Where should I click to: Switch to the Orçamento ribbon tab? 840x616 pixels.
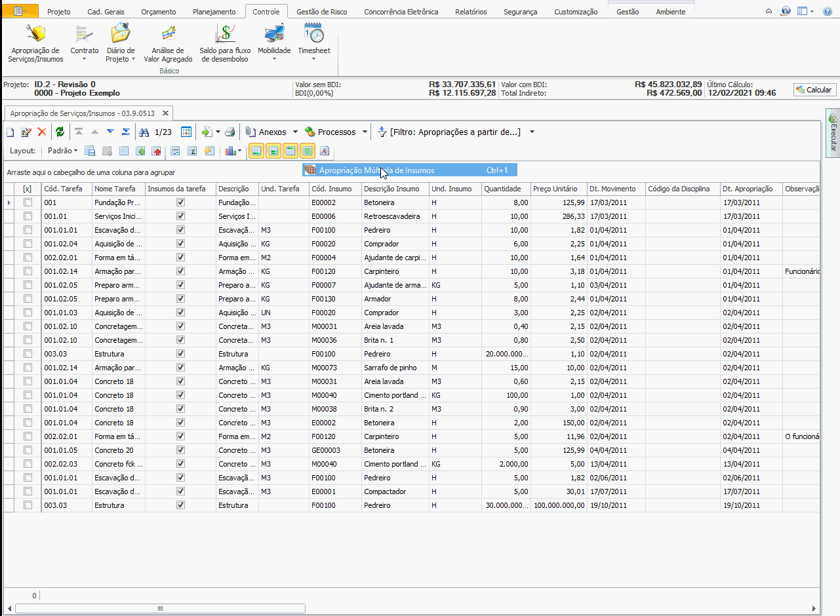pos(158,12)
